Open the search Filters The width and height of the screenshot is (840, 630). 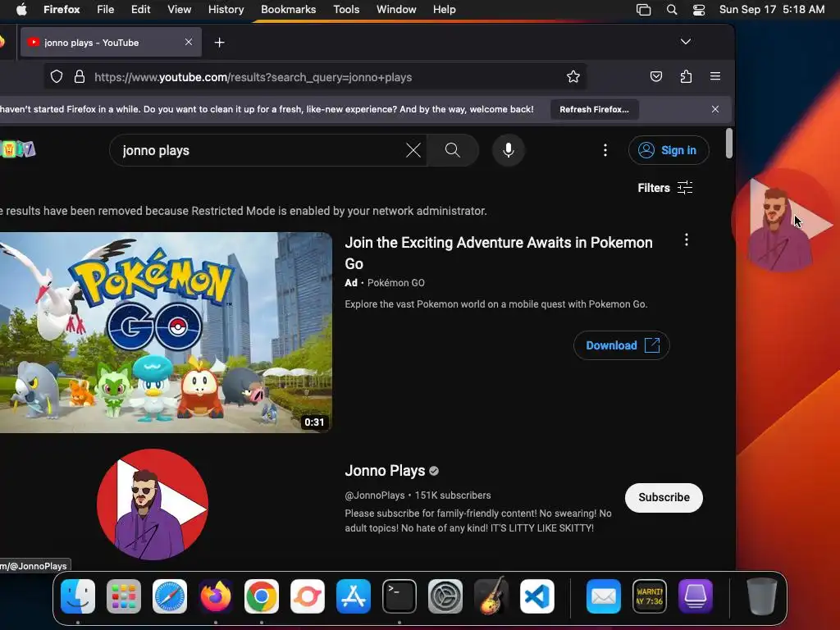[664, 188]
